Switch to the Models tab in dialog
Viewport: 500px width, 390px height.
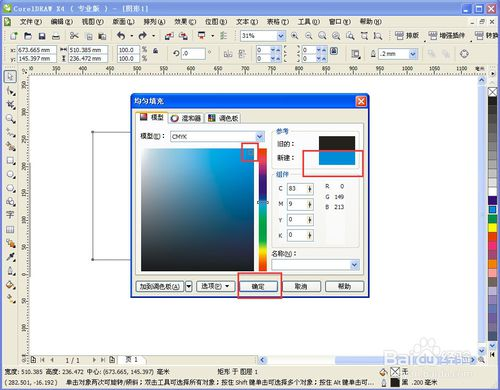coord(152,117)
